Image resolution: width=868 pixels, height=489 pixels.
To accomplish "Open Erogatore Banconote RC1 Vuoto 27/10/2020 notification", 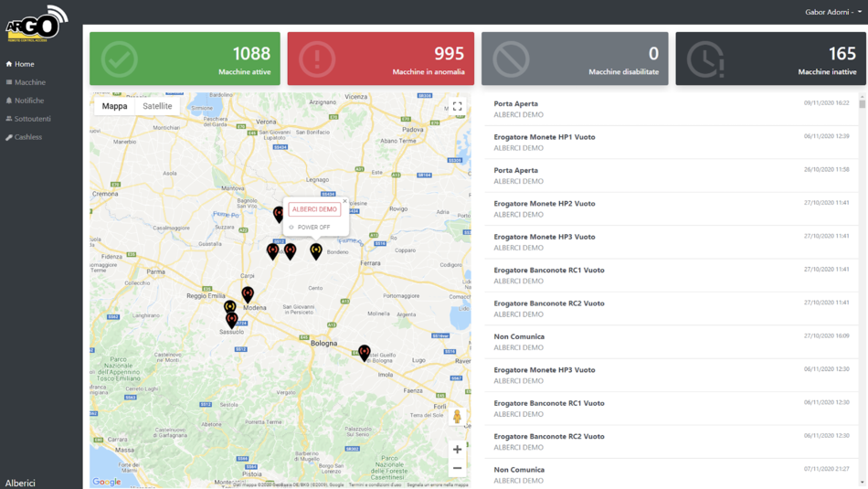I will pos(672,275).
